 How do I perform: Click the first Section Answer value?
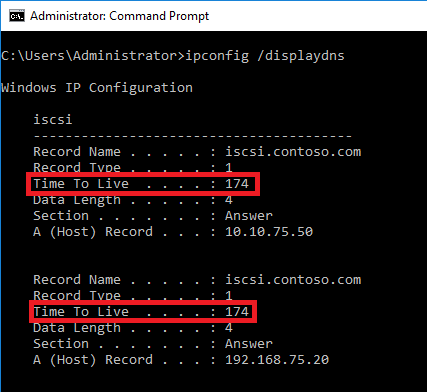coord(249,216)
